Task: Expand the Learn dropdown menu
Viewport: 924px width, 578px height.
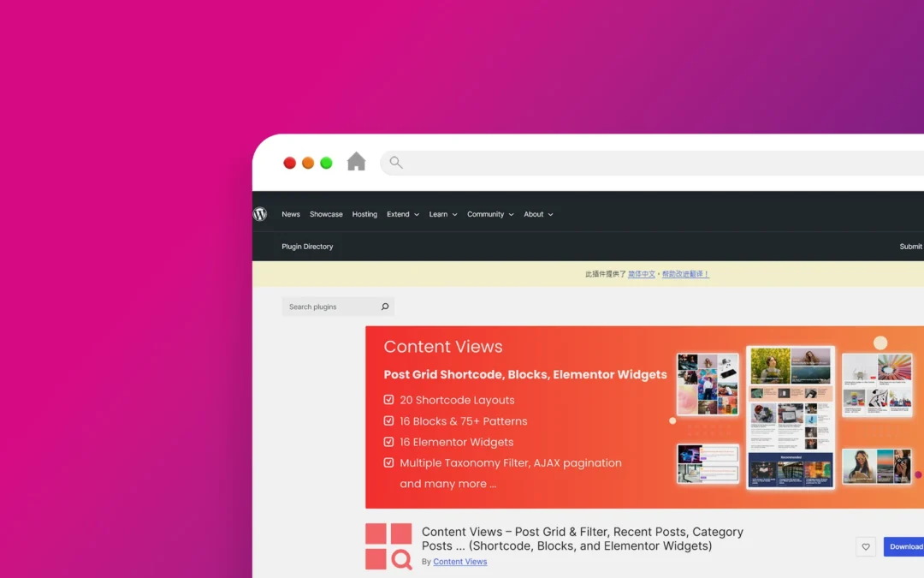Action: point(443,214)
